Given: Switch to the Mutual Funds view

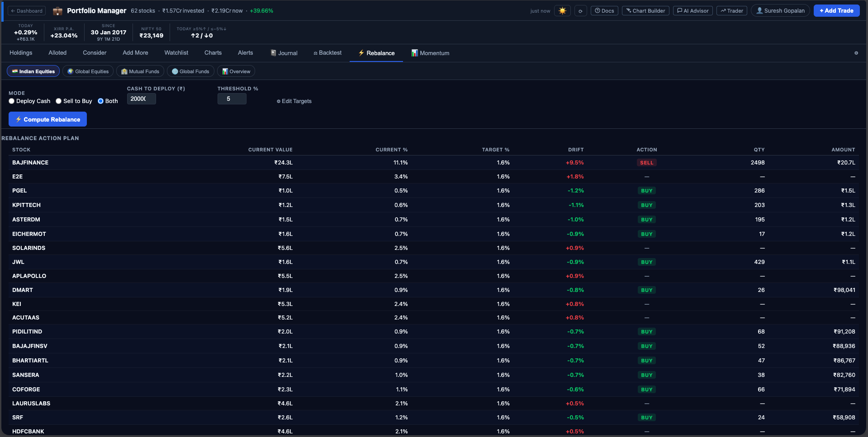Looking at the screenshot, I should click(x=140, y=71).
